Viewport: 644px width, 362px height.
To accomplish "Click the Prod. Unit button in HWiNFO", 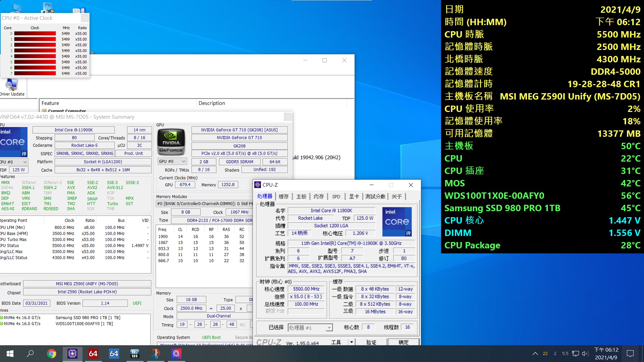I will (x=133, y=153).
